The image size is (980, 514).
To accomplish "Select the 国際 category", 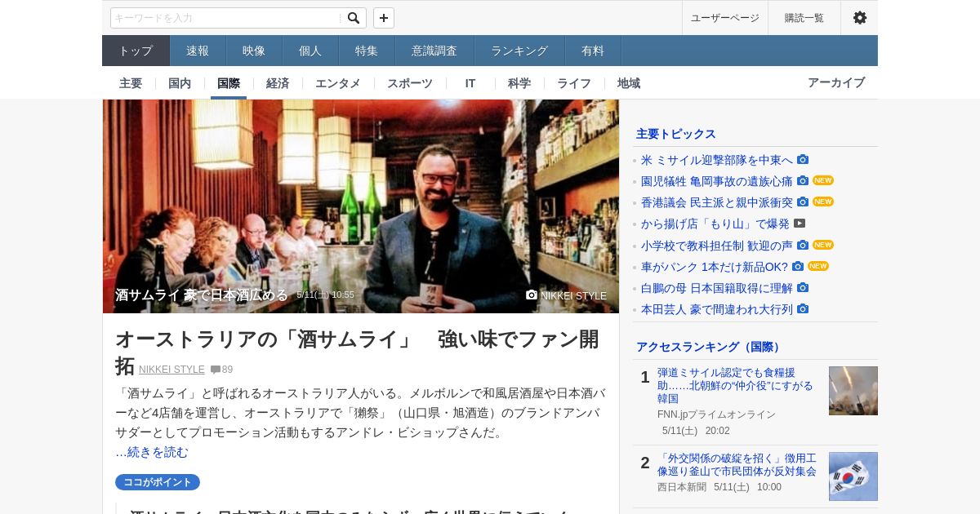I will click(x=229, y=83).
